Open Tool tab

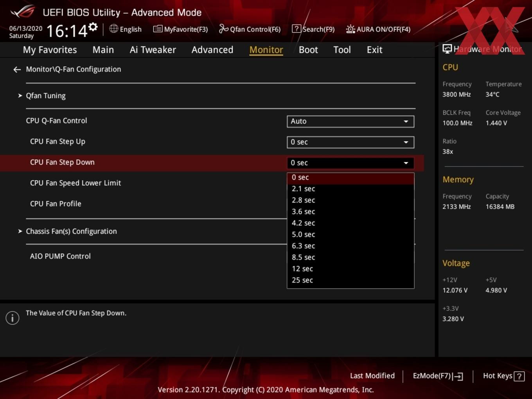coord(342,50)
